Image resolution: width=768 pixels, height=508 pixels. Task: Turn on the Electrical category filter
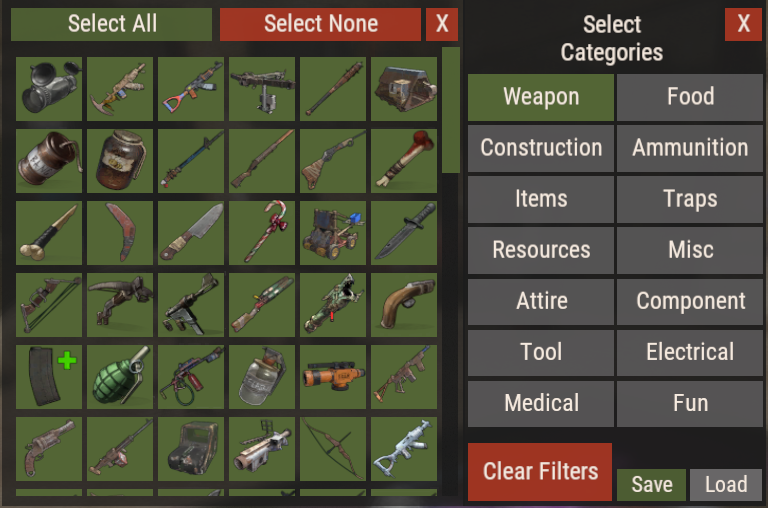pos(690,353)
